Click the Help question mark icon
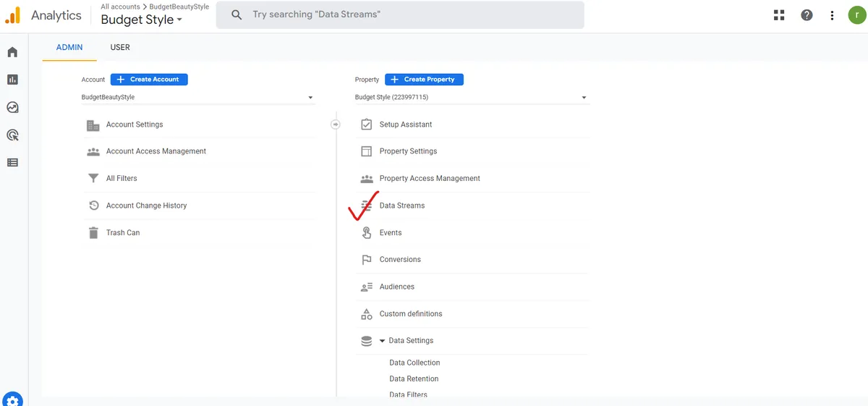 [807, 15]
